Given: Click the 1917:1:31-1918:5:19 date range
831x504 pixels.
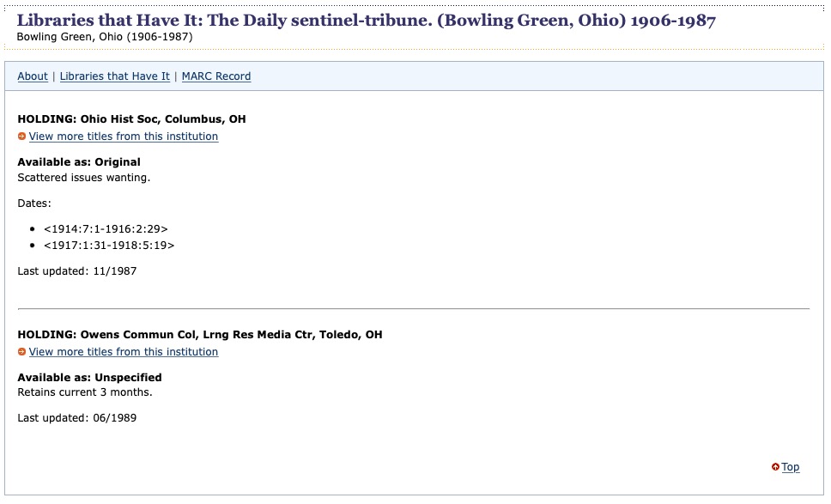Looking at the screenshot, I should coord(109,246).
